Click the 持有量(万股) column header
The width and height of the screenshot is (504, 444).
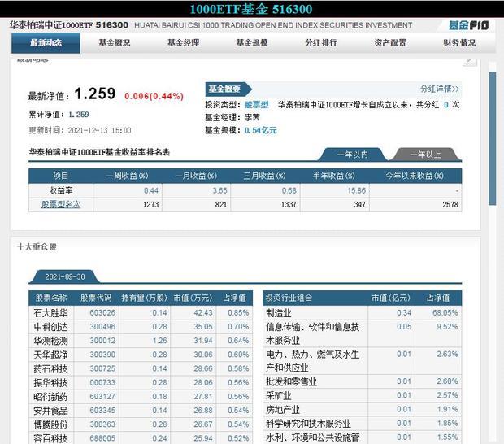coord(145,298)
